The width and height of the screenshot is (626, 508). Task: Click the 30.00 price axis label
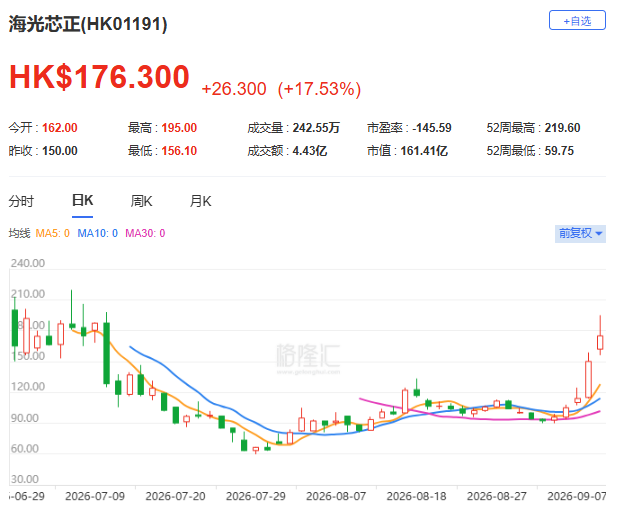(x=25, y=479)
